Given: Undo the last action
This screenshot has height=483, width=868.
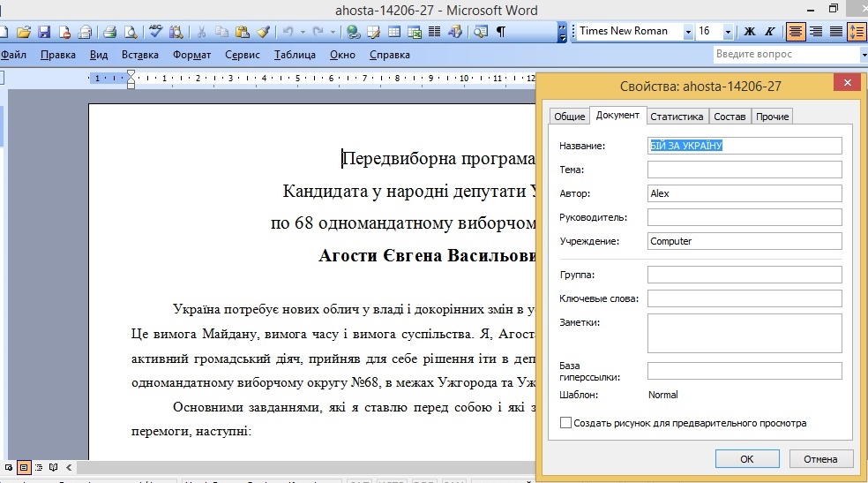Looking at the screenshot, I should coord(288,32).
